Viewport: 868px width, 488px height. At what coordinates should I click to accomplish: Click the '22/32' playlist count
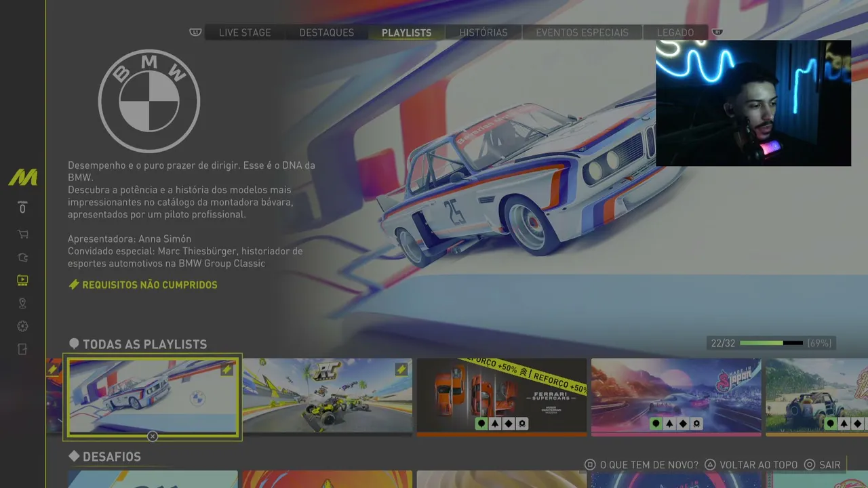723,343
